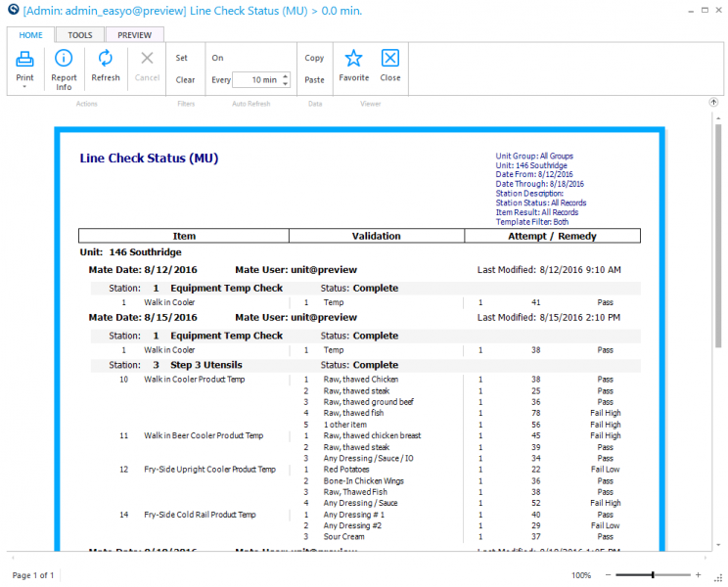The image size is (728, 587).
Task: Click the zoom in plus icon
Action: pyautogui.click(x=698, y=575)
